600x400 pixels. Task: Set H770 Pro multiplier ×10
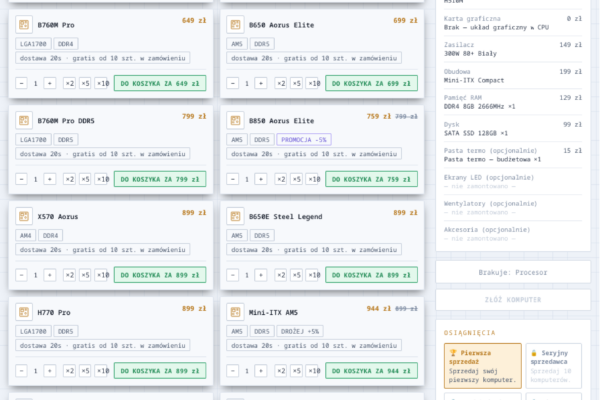tap(102, 371)
